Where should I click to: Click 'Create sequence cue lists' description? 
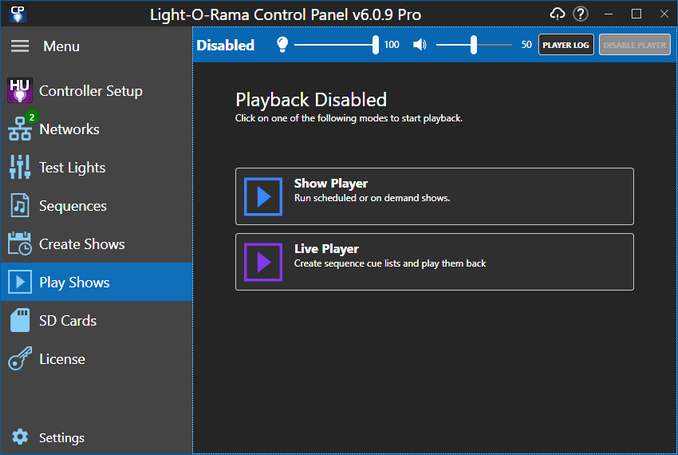390,263
